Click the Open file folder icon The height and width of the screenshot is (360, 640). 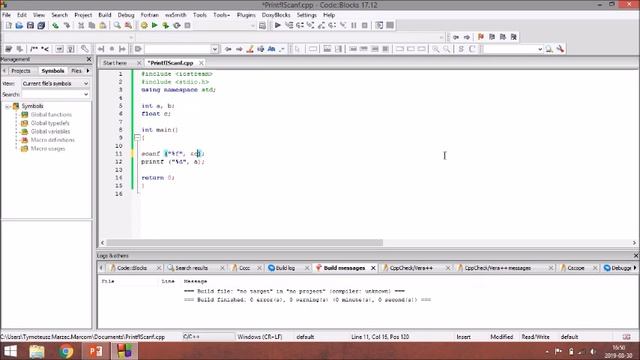coord(19,25)
